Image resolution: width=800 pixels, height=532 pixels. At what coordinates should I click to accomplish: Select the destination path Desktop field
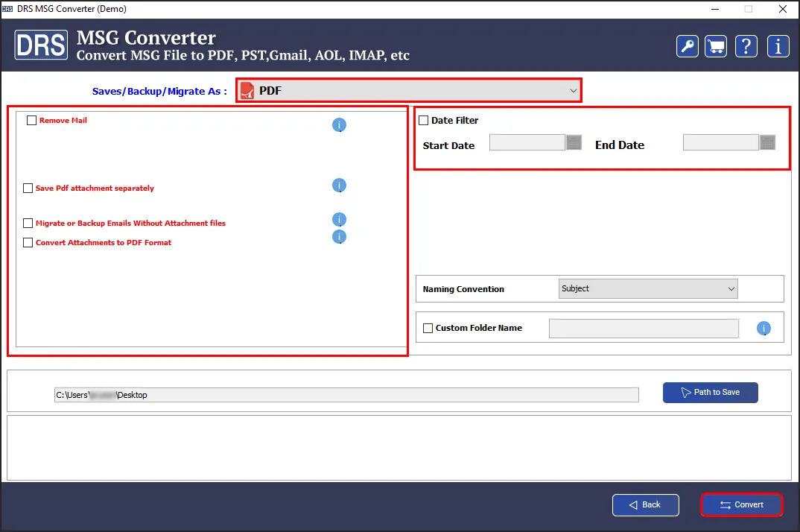pyautogui.click(x=346, y=395)
